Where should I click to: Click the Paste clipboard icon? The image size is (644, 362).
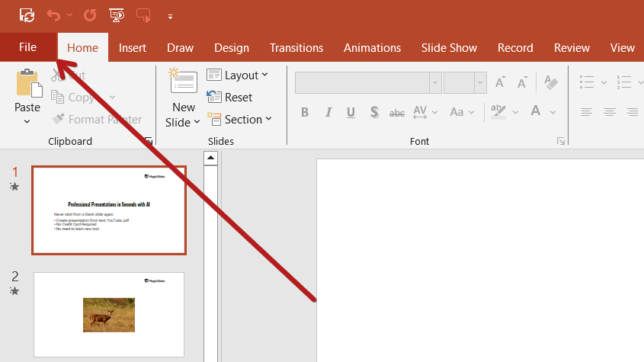coord(27,84)
